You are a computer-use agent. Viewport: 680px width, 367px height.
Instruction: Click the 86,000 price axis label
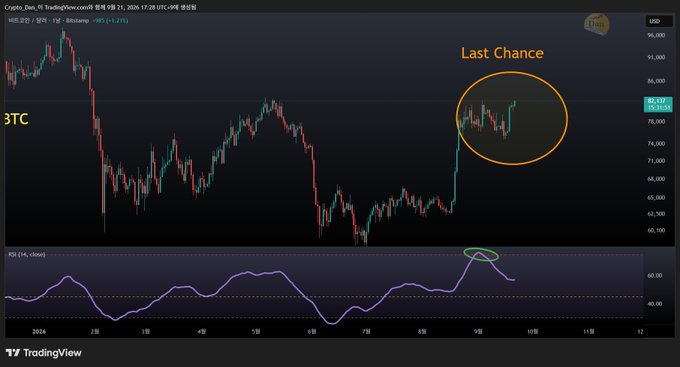(656, 81)
